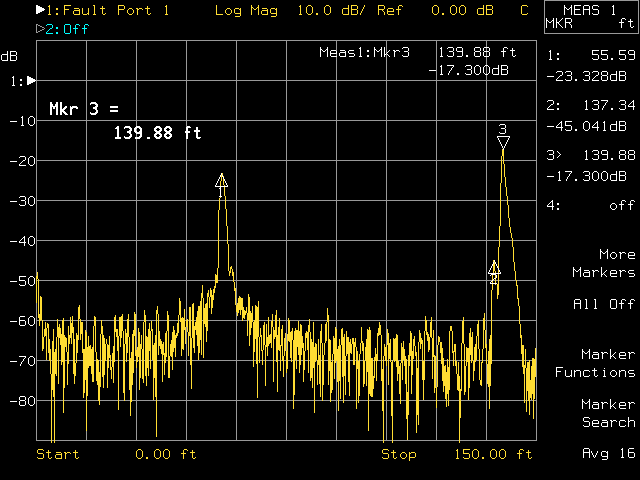640x480 pixels.
Task: Select marker 4 entry showing off
Action: (591, 205)
